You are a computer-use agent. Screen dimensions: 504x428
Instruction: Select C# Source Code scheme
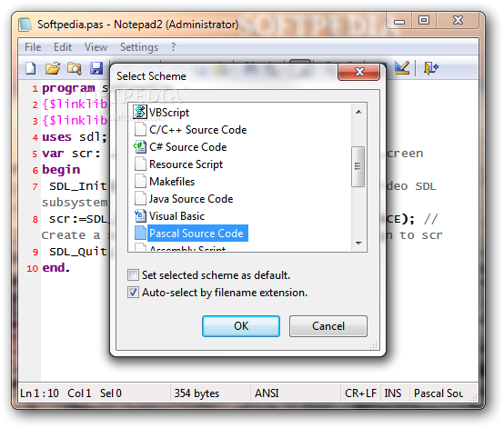coord(188,147)
